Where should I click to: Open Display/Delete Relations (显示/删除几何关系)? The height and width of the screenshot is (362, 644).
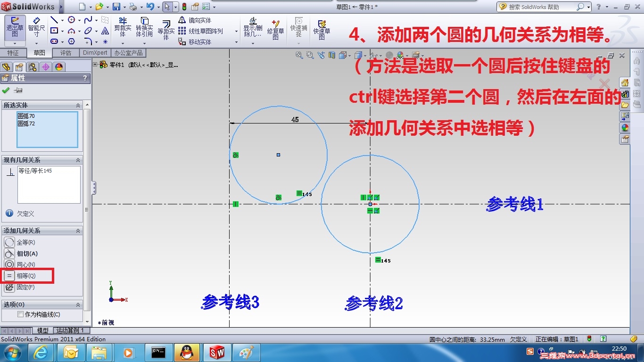[253, 27]
